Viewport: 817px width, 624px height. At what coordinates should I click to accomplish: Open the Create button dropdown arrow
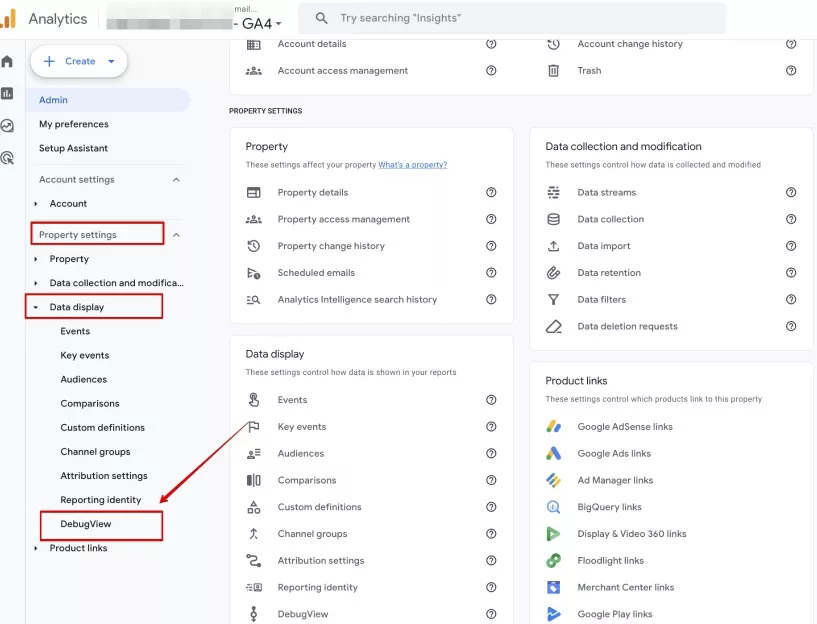[111, 61]
